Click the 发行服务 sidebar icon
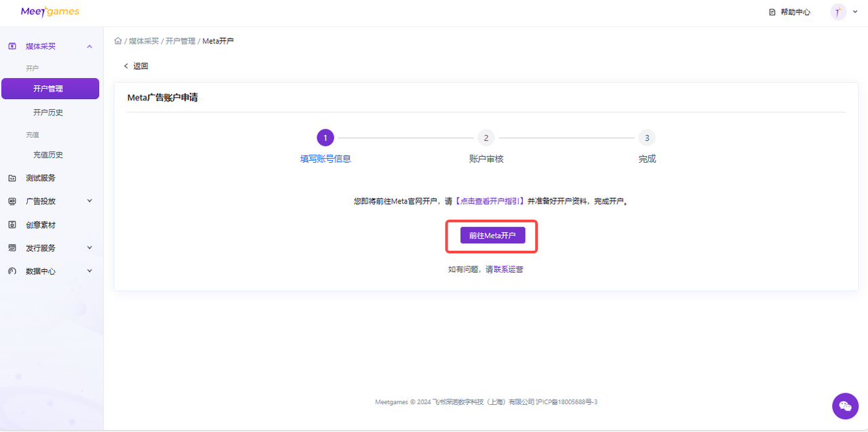This screenshot has width=868, height=432. [x=12, y=248]
